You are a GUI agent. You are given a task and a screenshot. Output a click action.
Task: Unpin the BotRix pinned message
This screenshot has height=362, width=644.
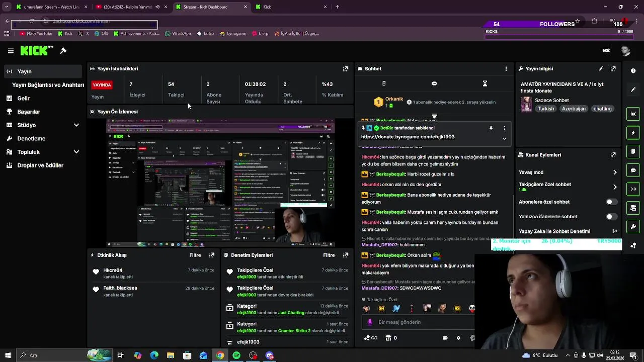point(491,128)
